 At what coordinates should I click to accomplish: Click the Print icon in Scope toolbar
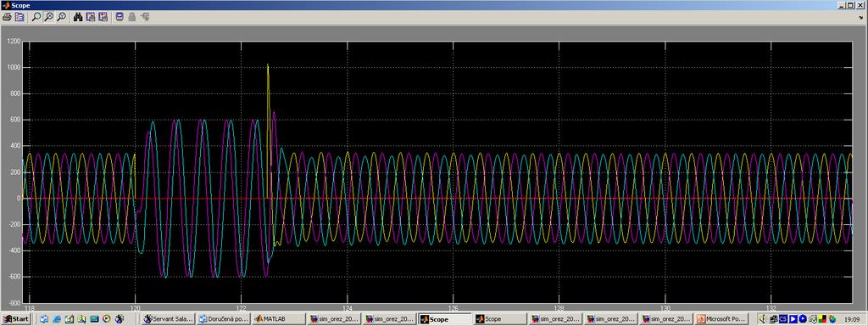[7, 17]
